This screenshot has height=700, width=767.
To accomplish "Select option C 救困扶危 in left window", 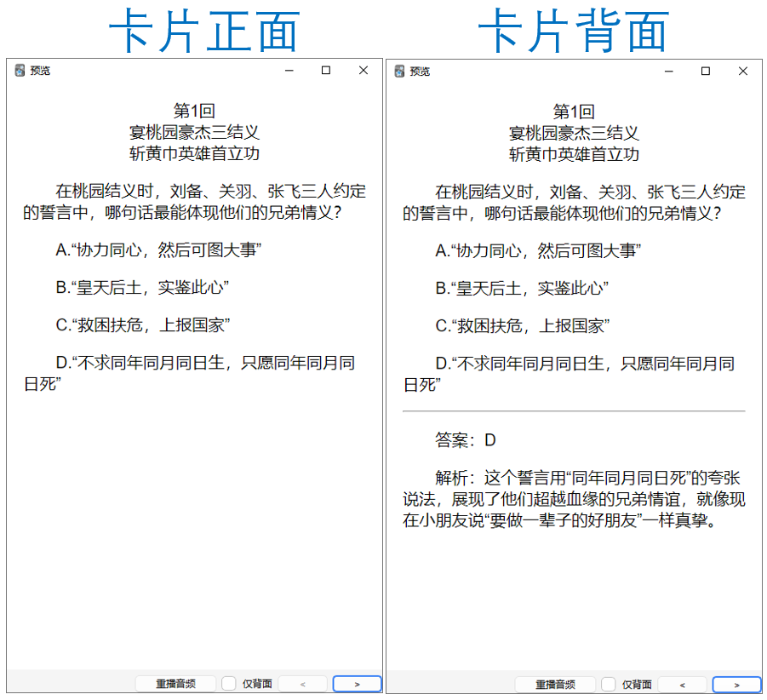I will tap(143, 324).
